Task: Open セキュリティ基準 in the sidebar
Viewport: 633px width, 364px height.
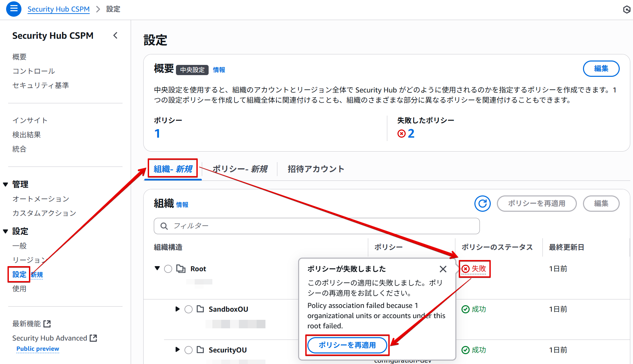Action: (x=40, y=85)
